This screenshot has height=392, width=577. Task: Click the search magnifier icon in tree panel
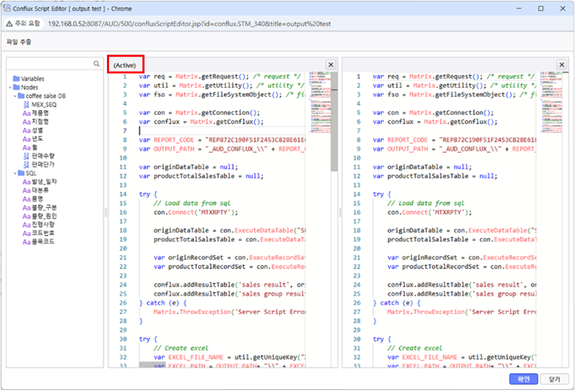click(98, 63)
